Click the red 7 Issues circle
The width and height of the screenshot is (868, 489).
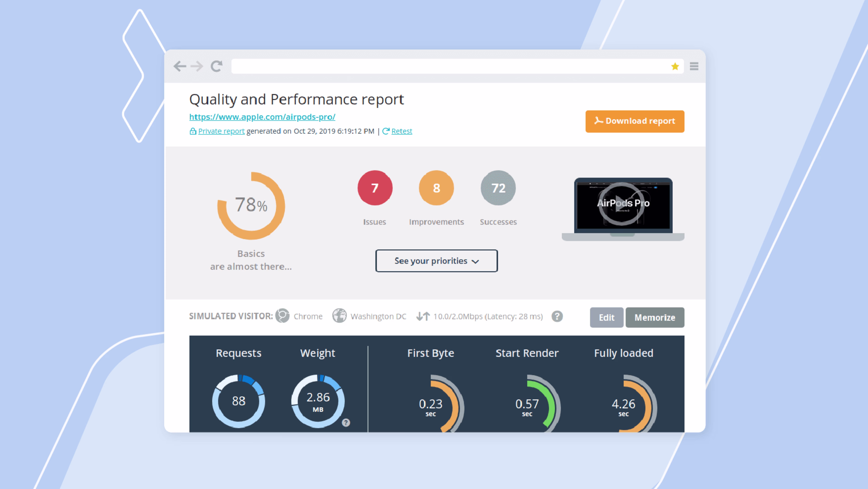[375, 188]
